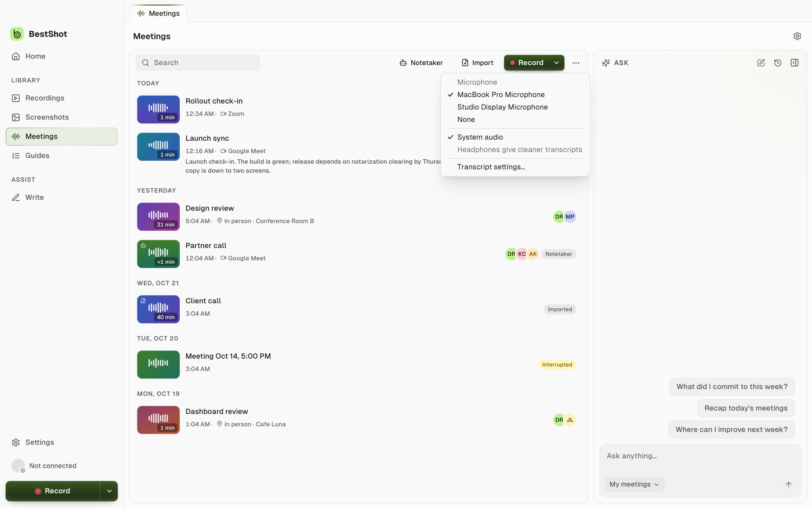Open the My meetings scope dropdown
Viewport: 812px width, 508px height.
(x=634, y=484)
